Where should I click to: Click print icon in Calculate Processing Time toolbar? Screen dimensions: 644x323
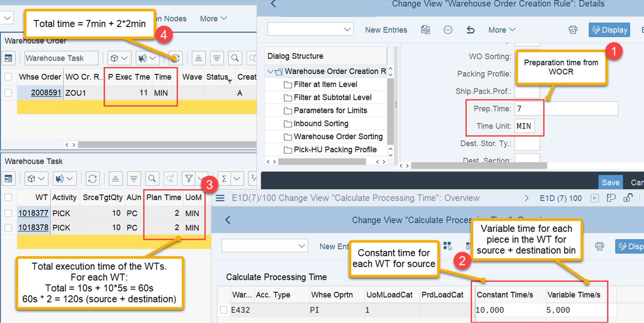pos(600,247)
